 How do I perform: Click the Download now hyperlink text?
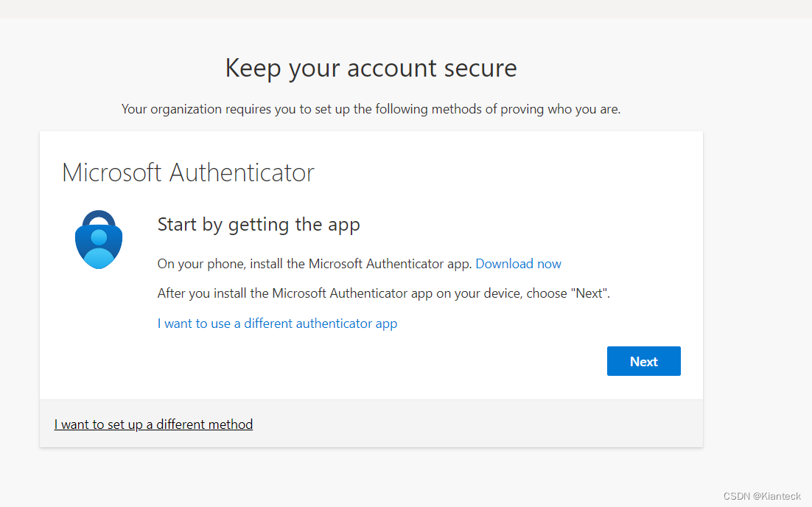tap(518, 263)
